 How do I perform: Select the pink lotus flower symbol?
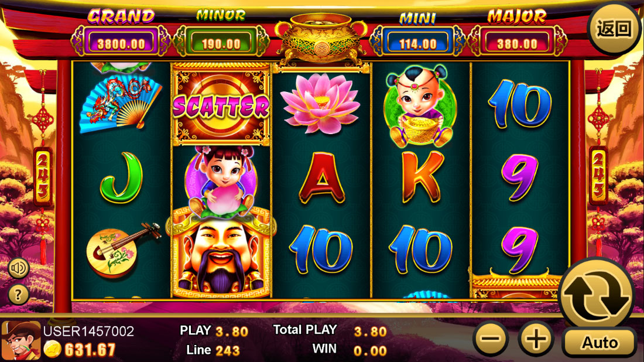pyautogui.click(x=321, y=103)
